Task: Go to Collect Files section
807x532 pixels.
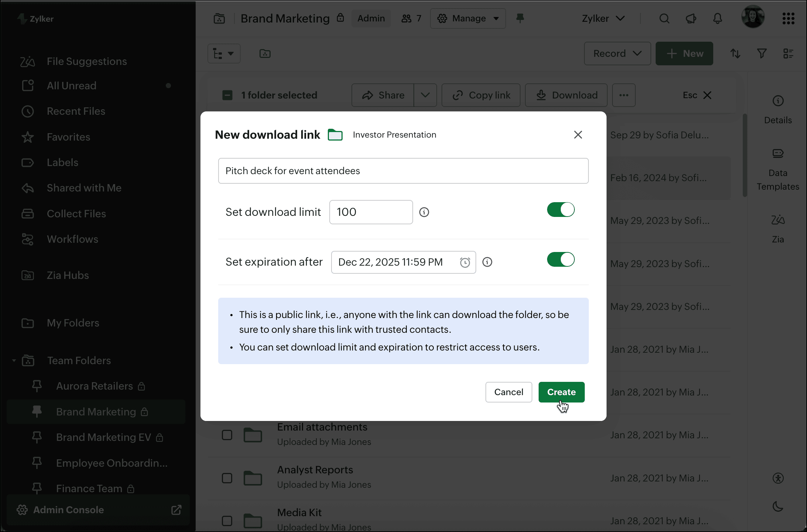Action: [76, 214]
